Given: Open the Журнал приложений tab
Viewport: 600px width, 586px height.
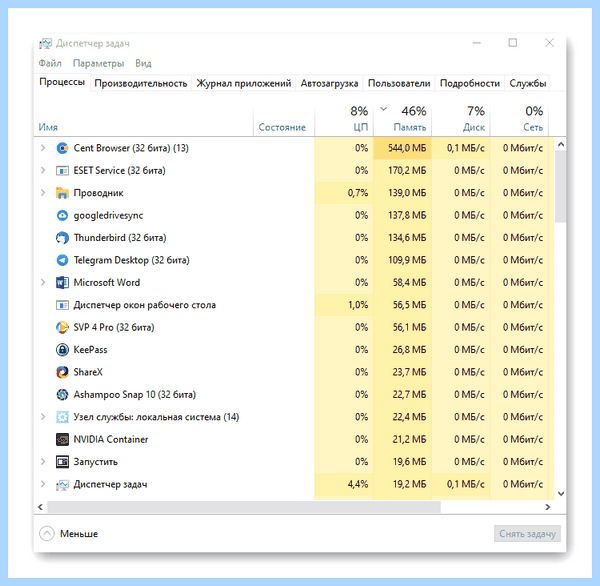Looking at the screenshot, I should [x=244, y=83].
